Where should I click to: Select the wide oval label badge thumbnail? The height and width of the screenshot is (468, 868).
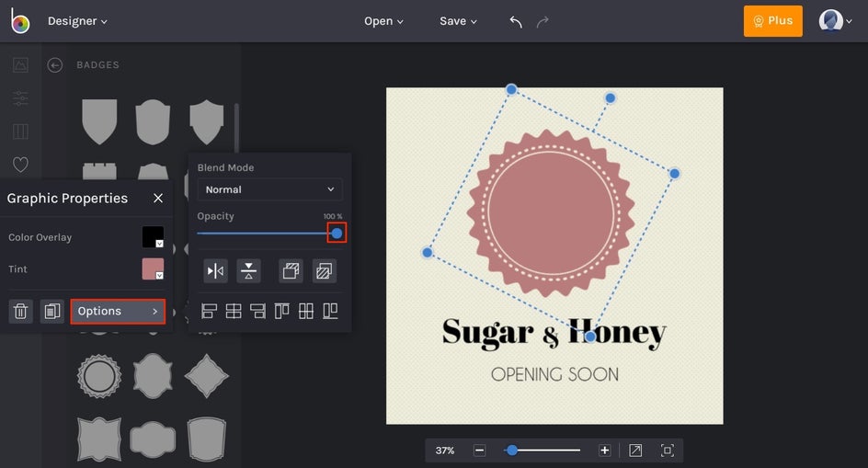pos(153,439)
